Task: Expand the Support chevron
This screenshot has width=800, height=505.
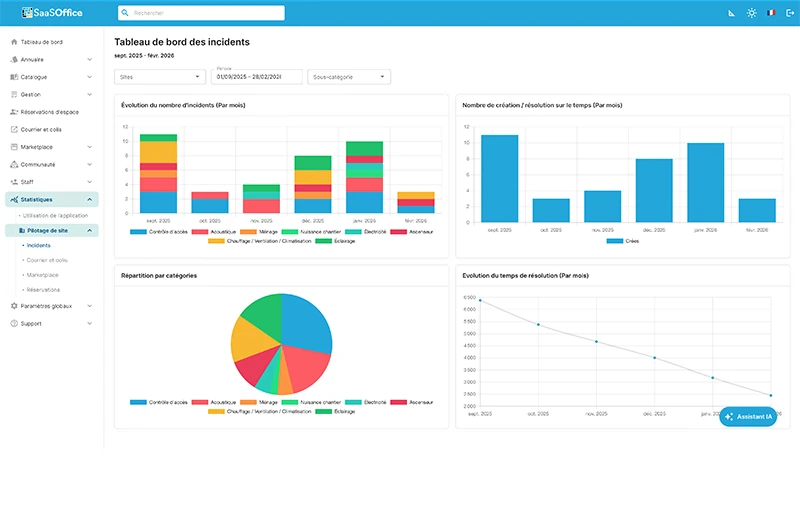Action: coord(90,323)
